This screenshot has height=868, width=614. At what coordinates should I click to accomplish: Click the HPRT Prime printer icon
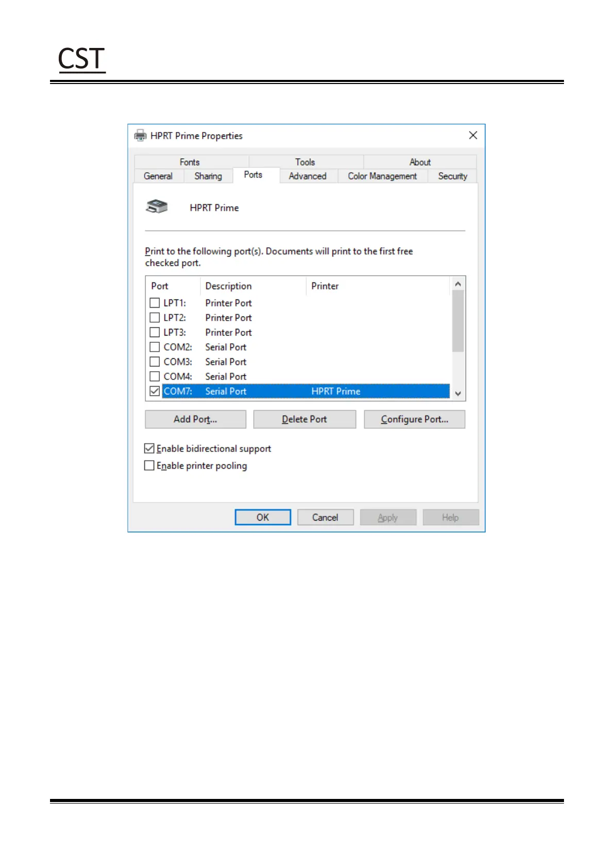point(157,207)
